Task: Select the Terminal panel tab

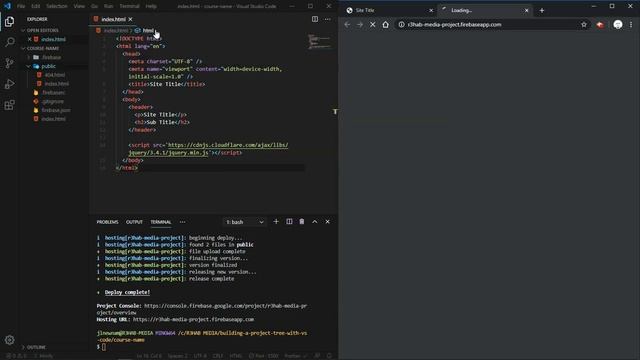Action: pyautogui.click(x=161, y=222)
